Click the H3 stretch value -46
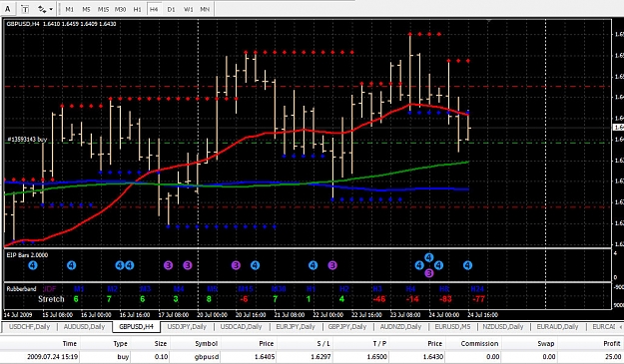 [x=378, y=299]
